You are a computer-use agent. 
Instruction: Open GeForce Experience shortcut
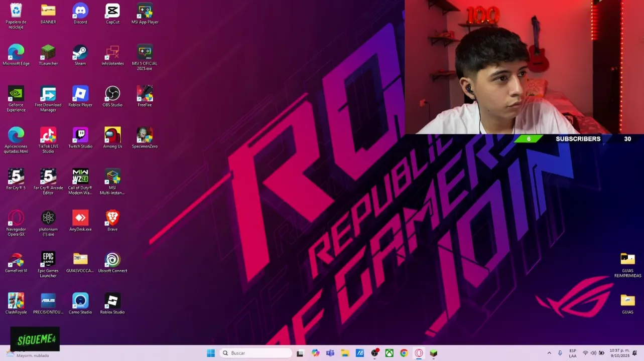point(16,99)
